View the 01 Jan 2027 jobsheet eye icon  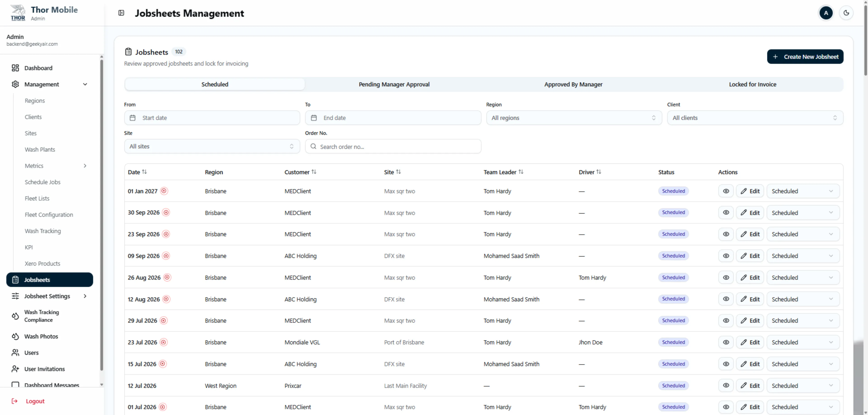(x=726, y=191)
